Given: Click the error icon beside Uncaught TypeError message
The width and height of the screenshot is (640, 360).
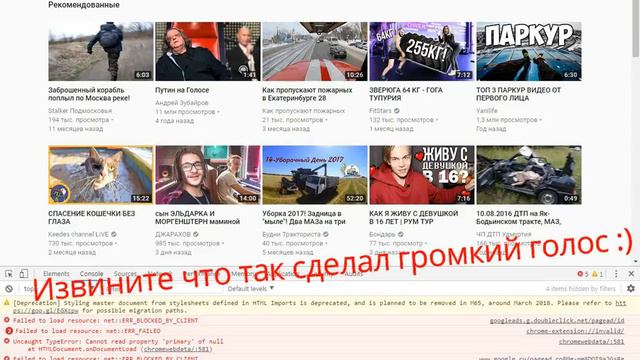Looking at the screenshot, I should [7, 341].
